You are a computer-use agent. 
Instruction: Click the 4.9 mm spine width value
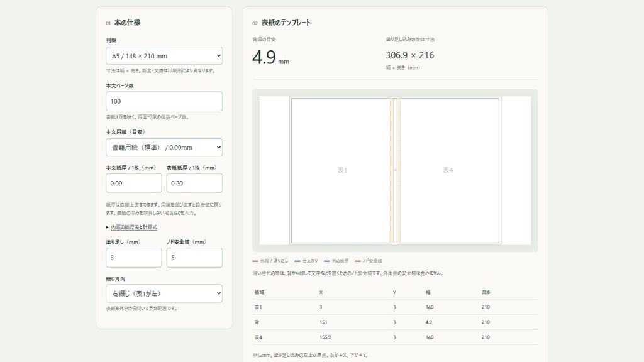click(270, 57)
